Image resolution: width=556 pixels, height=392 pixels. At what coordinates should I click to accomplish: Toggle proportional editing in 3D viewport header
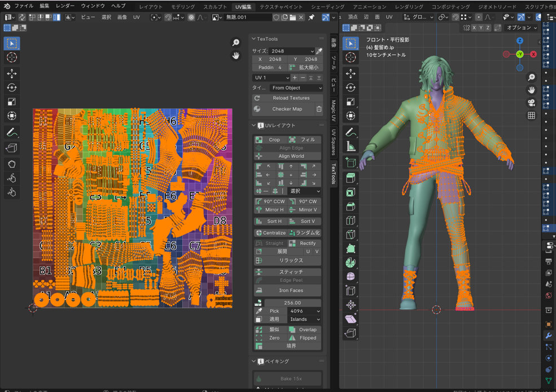(x=479, y=17)
